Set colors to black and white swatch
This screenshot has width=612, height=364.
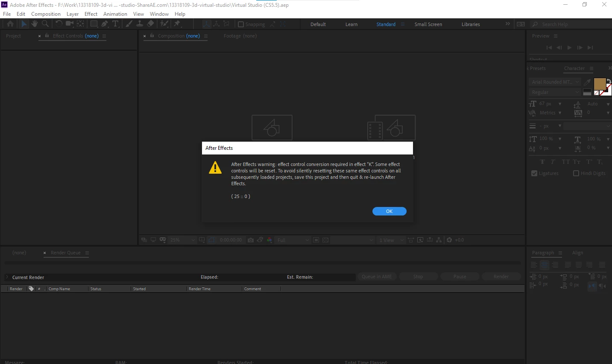(587, 92)
